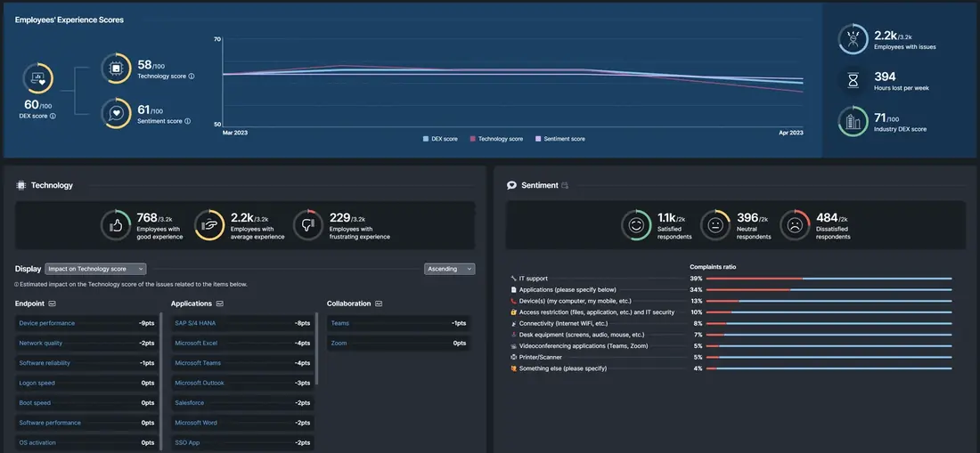This screenshot has width=980, height=453.
Task: Click the Printer/Scanner complaints ratio bar
Action: (829, 357)
